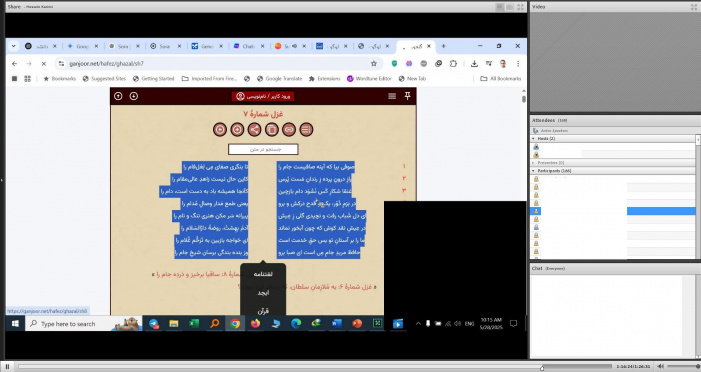Screen dimensions: 701x372
Task: Open the hamburger menu in the Ganjoor header
Action: tap(392, 96)
